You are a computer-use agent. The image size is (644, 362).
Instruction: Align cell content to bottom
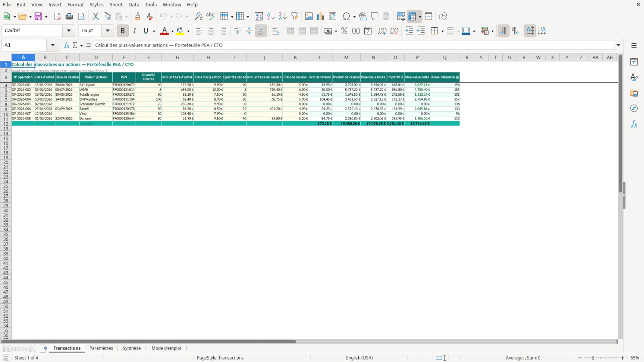click(261, 31)
